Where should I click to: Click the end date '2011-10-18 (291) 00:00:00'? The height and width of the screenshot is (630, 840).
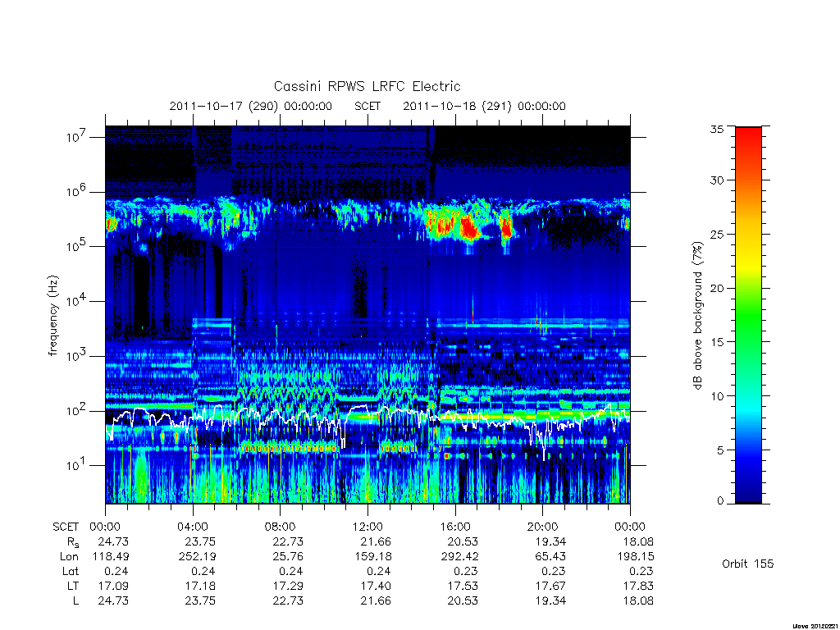point(484,106)
